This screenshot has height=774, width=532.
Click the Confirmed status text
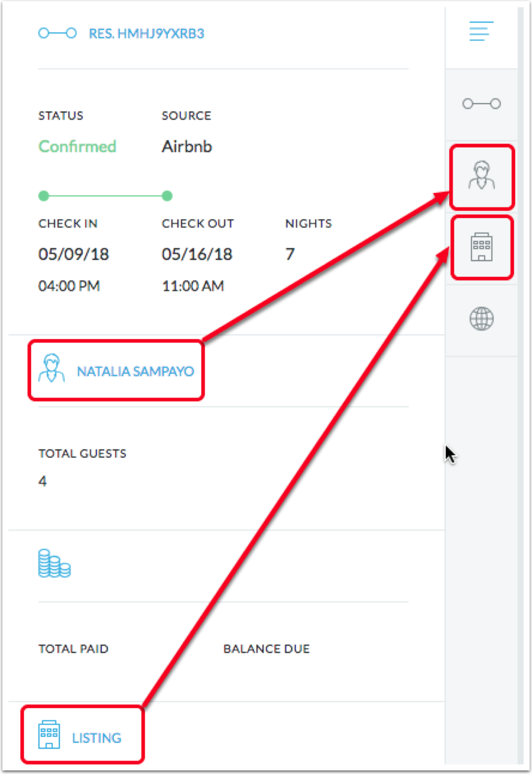click(77, 146)
